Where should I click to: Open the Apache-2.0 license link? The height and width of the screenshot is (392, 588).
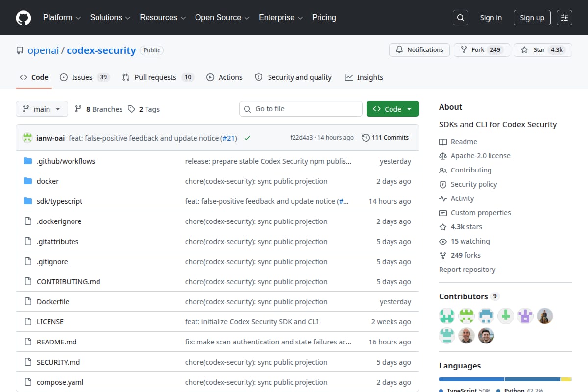pos(475,156)
